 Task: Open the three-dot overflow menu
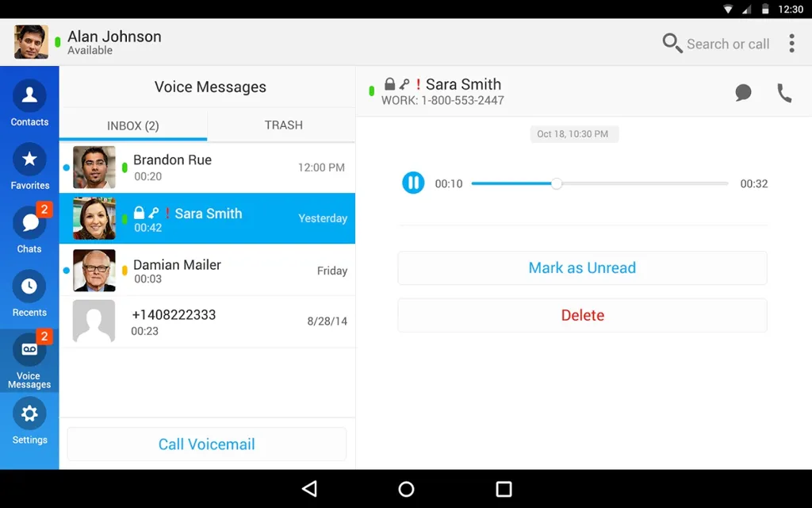[x=791, y=44]
